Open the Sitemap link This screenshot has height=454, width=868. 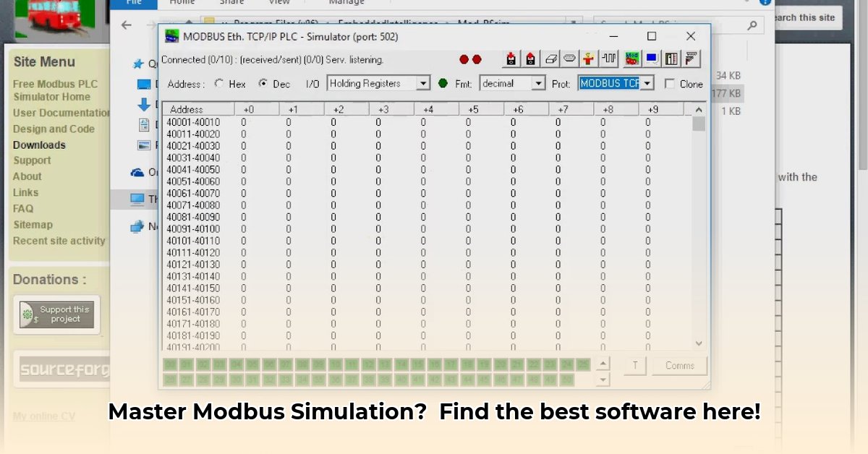tap(33, 225)
